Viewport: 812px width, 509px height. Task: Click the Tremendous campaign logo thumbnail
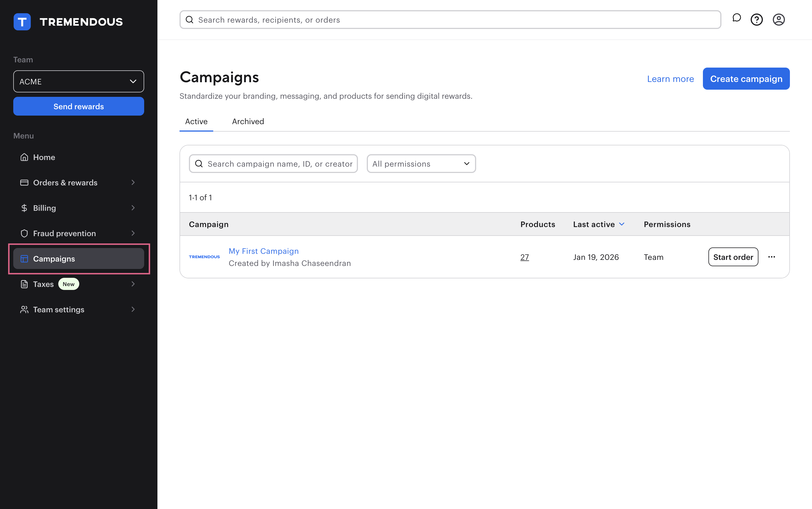(204, 257)
